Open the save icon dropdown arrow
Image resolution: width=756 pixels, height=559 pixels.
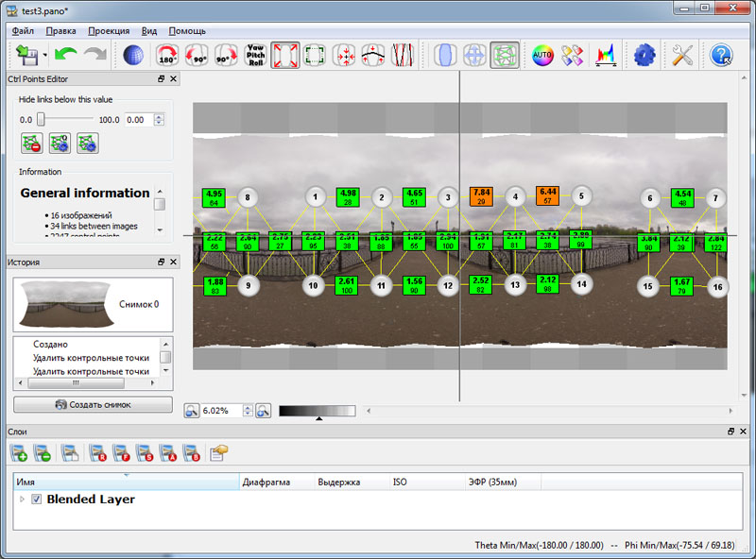[x=44, y=55]
